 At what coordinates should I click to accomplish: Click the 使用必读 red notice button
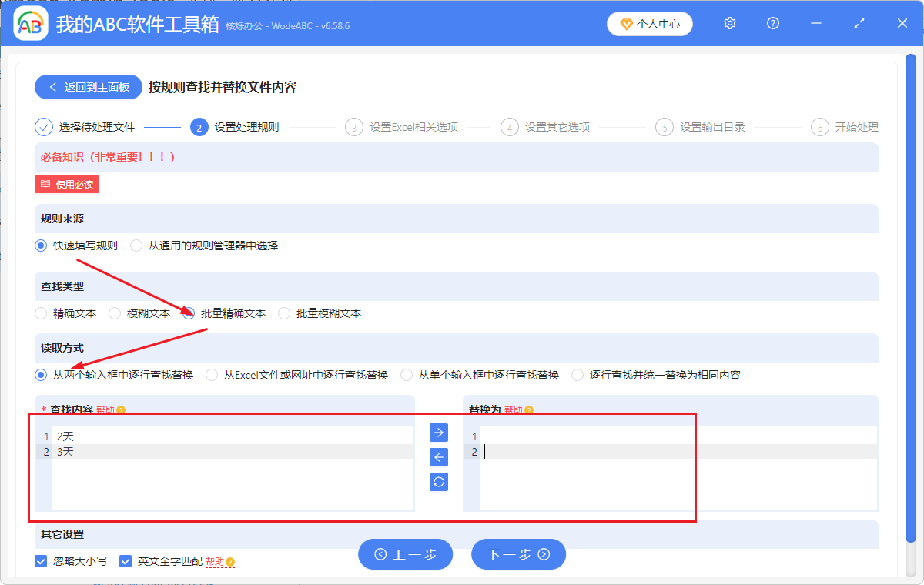(66, 183)
